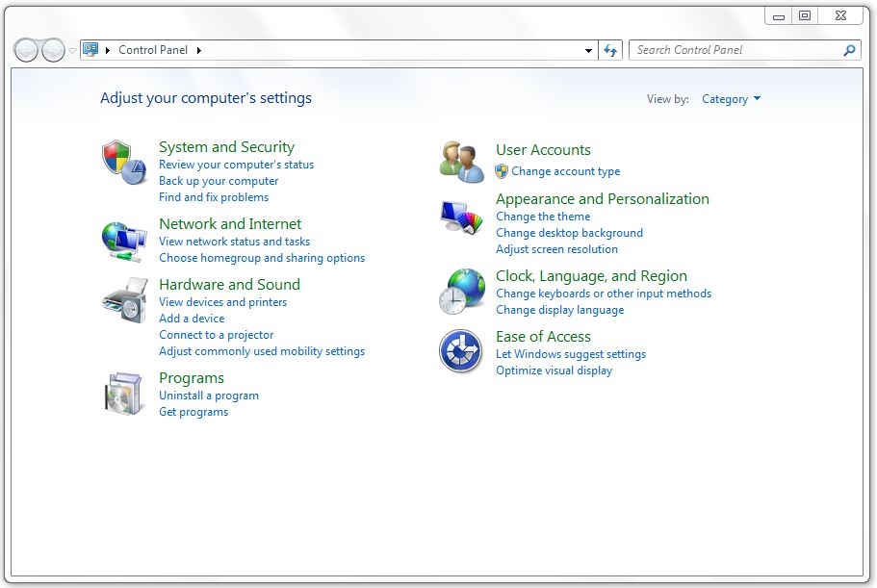Click the Appearance and Personalization monitor icon
Image resolution: width=877 pixels, height=588 pixels.
[461, 218]
